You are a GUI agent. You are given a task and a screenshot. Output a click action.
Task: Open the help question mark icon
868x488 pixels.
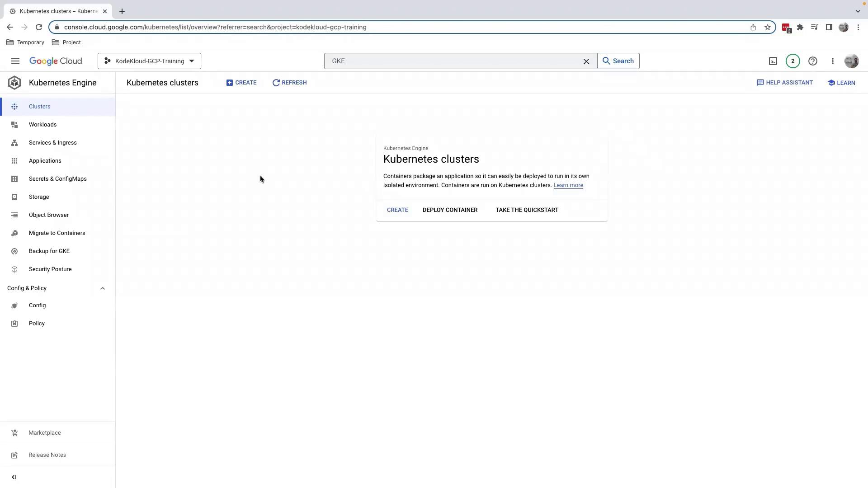coord(812,61)
